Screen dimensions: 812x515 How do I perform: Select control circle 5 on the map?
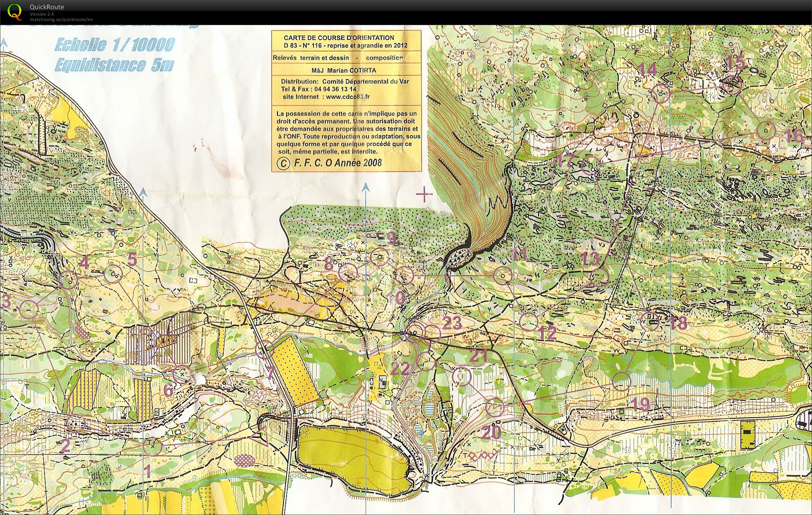click(113, 273)
